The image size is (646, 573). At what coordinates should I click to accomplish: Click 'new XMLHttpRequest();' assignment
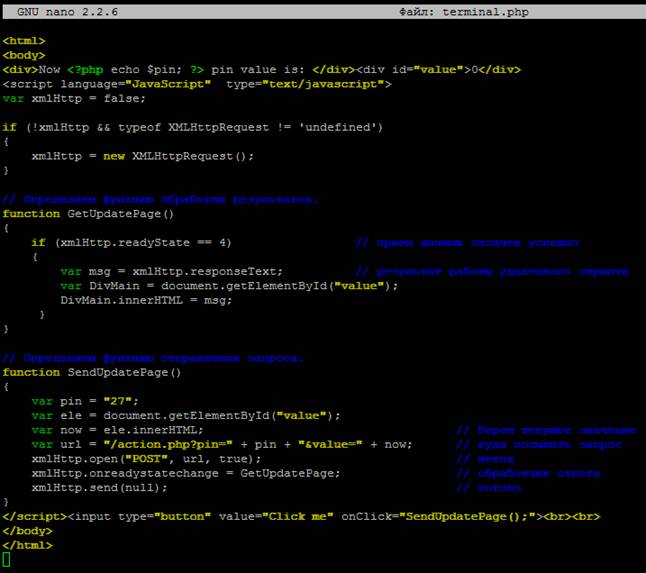179,156
